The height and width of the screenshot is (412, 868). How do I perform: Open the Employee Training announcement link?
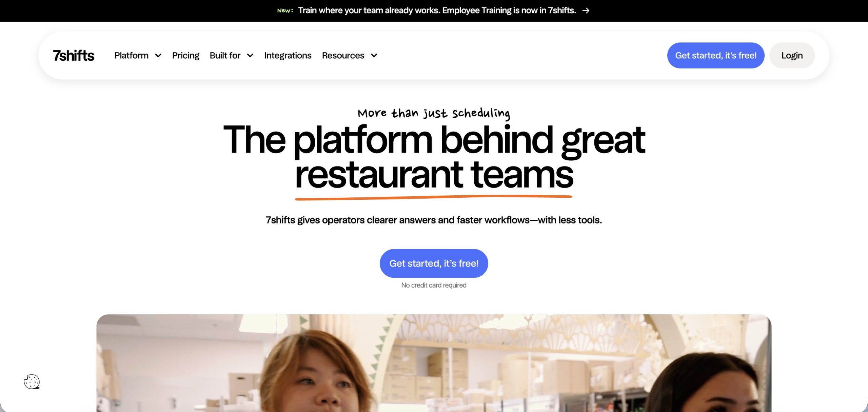tap(437, 11)
